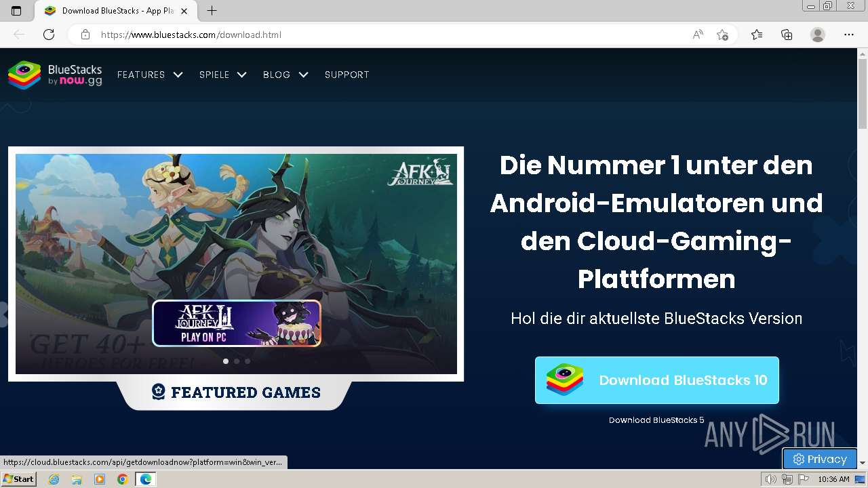Click the page vertical scrollbar thumb
This screenshot has height=488, width=868.
(x=863, y=95)
